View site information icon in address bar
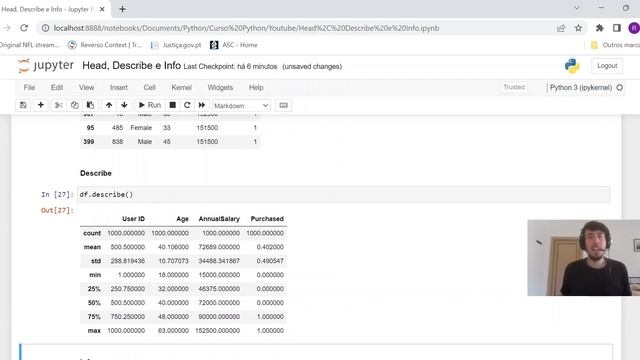This screenshot has width=640, height=360. [x=45, y=28]
